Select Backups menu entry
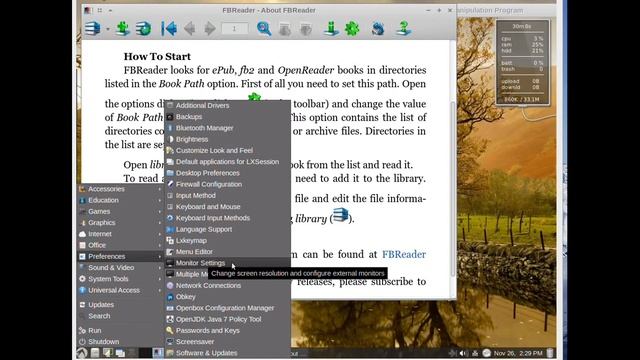The image size is (640, 360). click(x=228, y=117)
